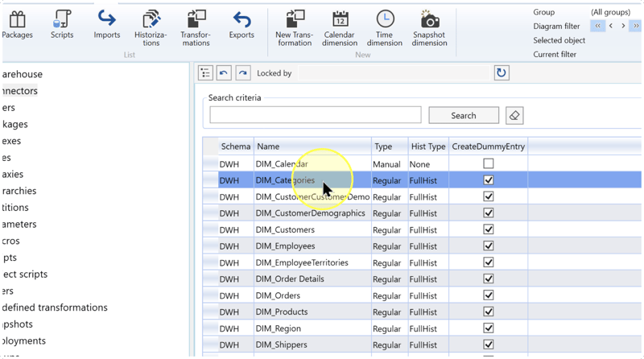
Task: Select the DIM_Region name cell
Action: 312,328
